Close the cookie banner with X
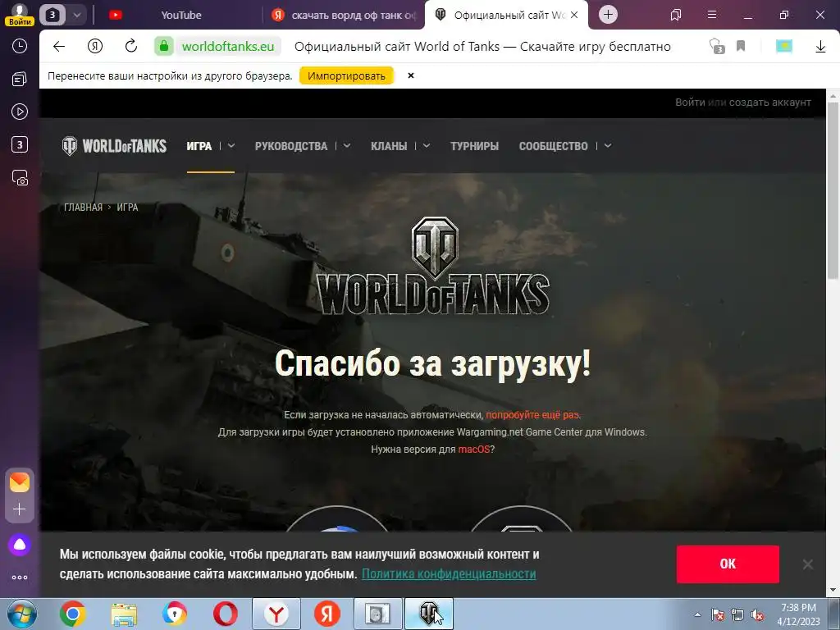The height and width of the screenshot is (630, 840). click(808, 564)
